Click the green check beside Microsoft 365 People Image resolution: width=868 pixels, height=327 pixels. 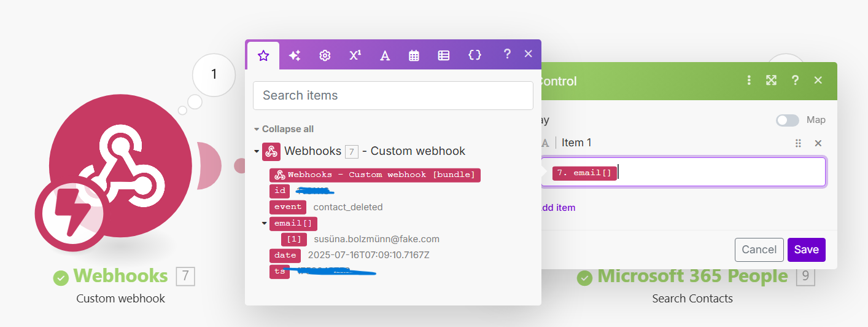point(585,278)
